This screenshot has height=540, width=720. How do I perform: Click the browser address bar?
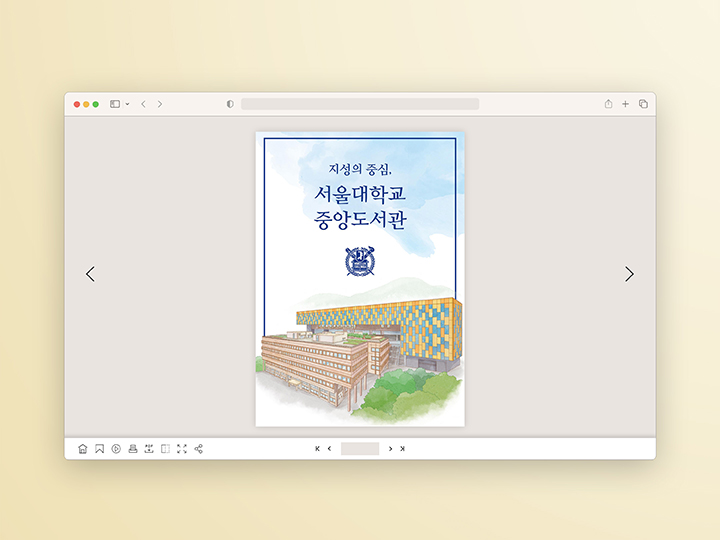(360, 104)
